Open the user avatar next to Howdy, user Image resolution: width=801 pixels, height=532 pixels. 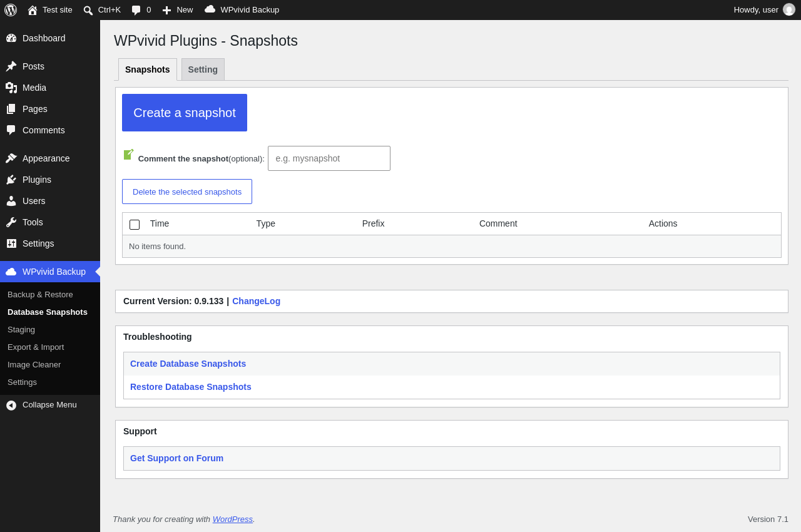[x=789, y=9]
